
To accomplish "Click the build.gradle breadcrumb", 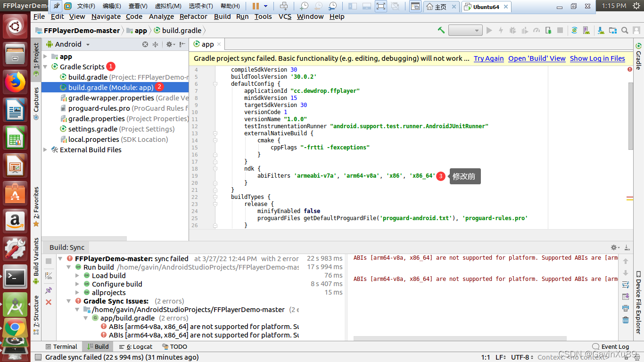I will (178, 30).
